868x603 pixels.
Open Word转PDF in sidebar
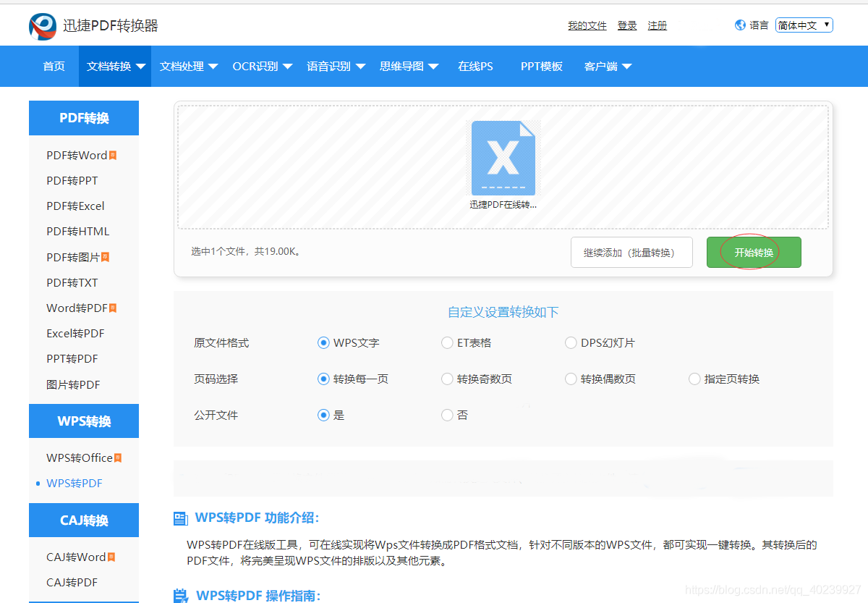pos(77,308)
